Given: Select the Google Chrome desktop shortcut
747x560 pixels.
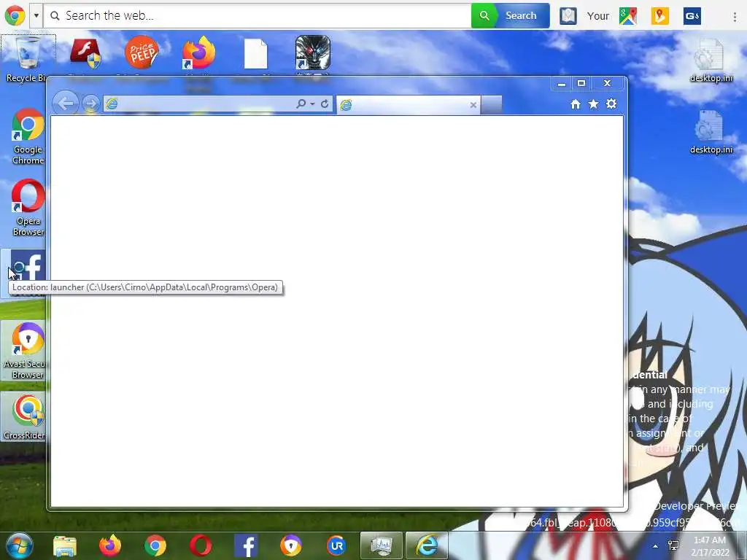Looking at the screenshot, I should (x=28, y=136).
